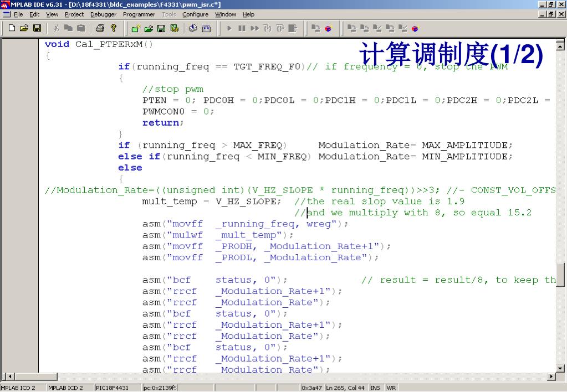Viewport: 567px width, 392px height.
Task: Open the Help menu
Action: (248, 14)
